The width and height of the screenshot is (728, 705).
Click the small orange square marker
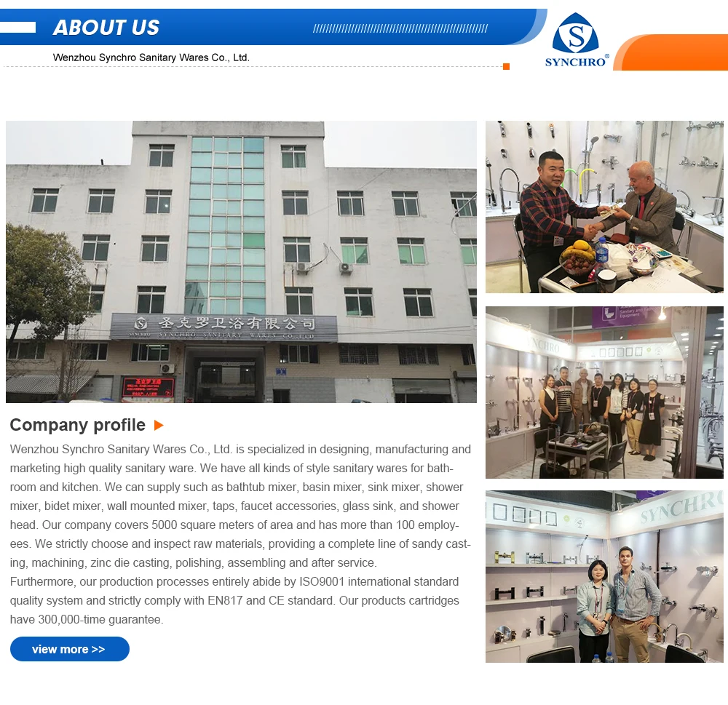pos(506,67)
